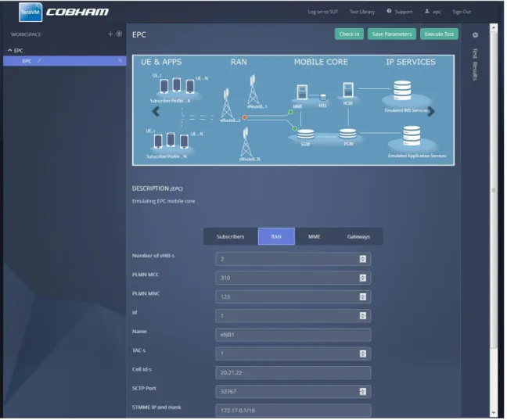Click the PLMN MCC input field
This screenshot has width=507, height=420.
pos(293,278)
